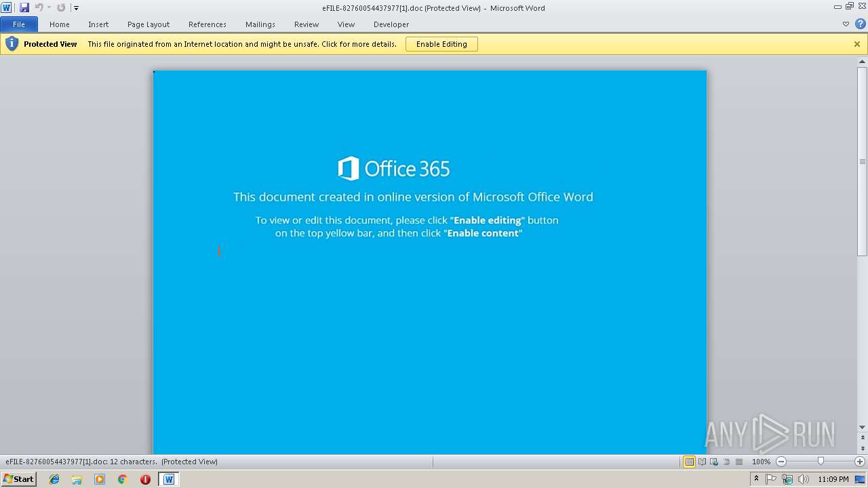868x488 pixels.
Task: Click the zoom slider handle
Action: point(821,462)
